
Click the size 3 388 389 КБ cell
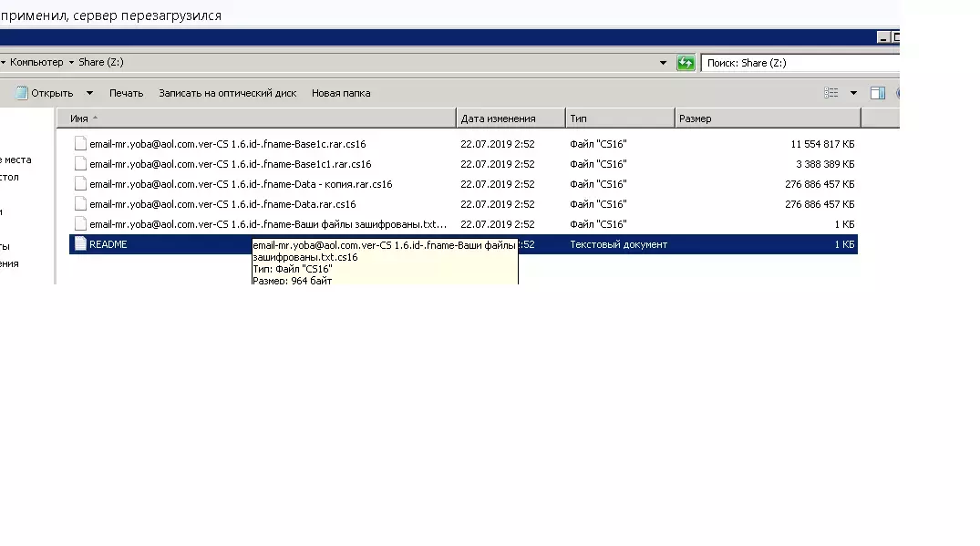point(825,164)
